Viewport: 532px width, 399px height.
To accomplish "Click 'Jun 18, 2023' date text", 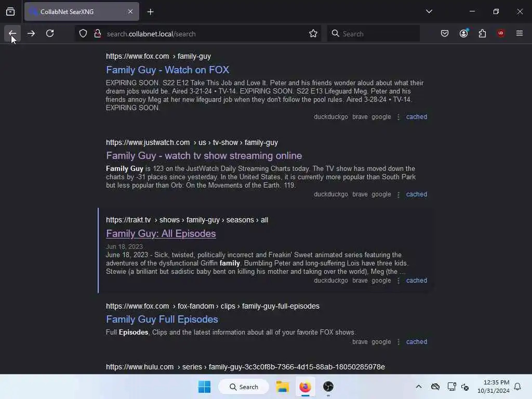I will pos(124,247).
